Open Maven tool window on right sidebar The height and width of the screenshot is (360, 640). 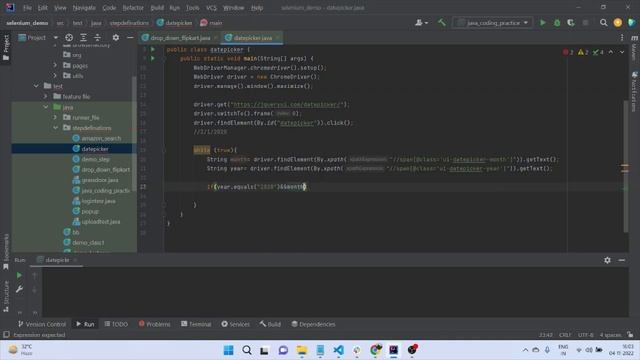click(634, 47)
